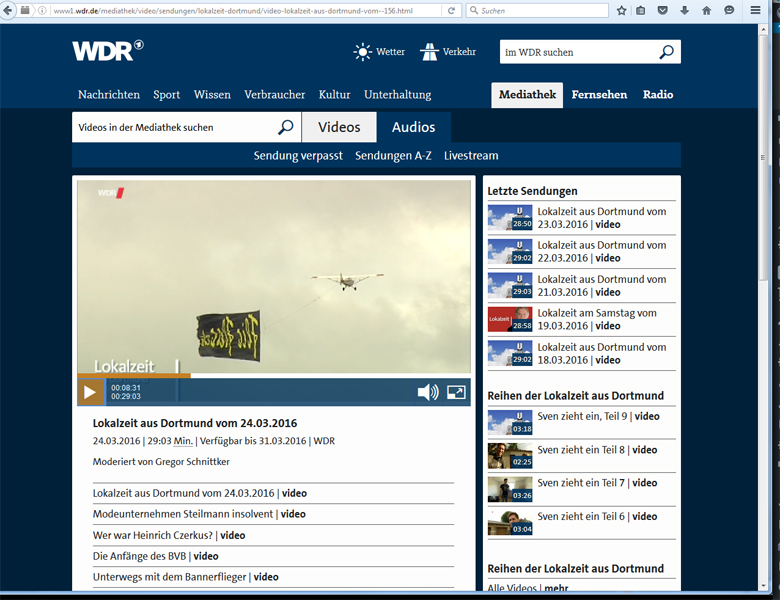780x600 pixels.
Task: Click the chat bubble toolbar icon
Action: pyautogui.click(x=729, y=10)
